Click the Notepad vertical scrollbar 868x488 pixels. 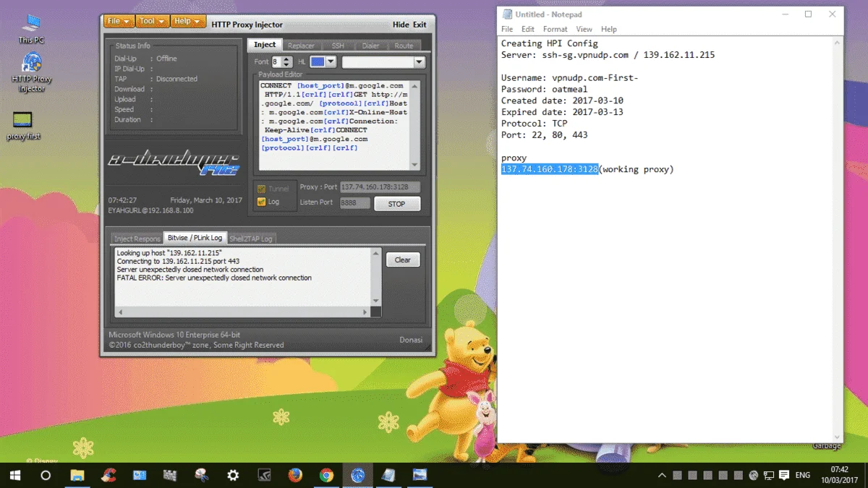(838, 239)
